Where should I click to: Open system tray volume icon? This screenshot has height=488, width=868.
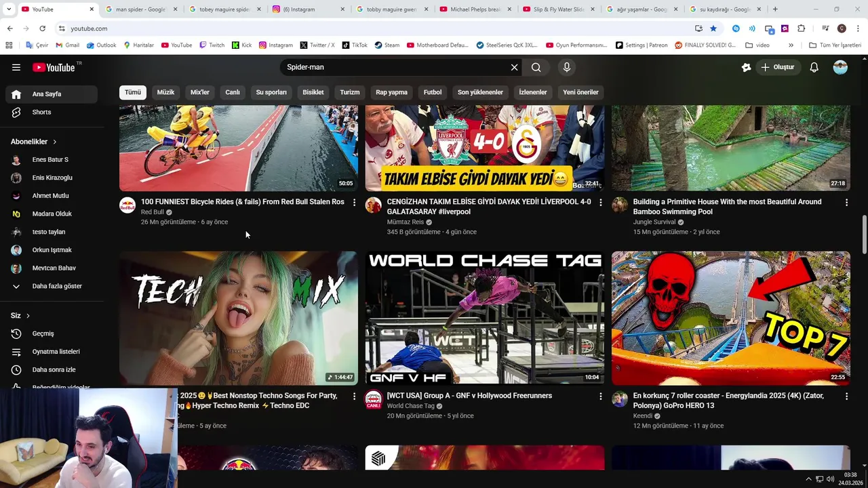[x=830, y=479]
